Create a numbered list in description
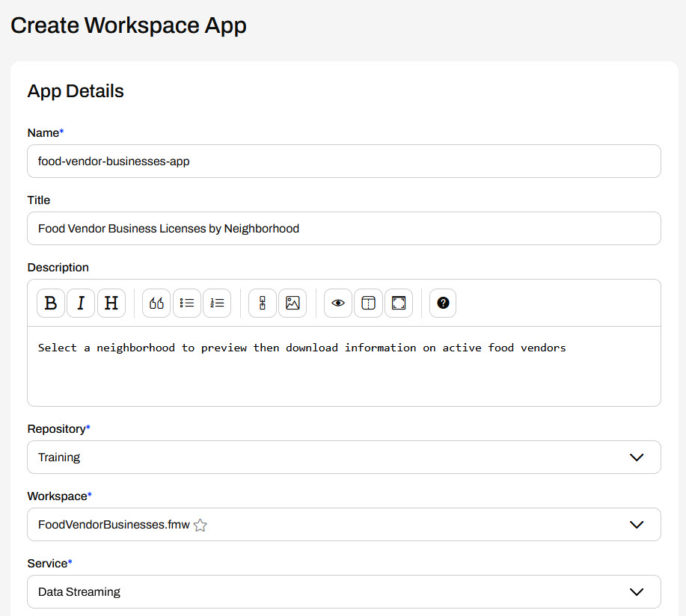Viewport: 686px width, 616px height. coord(217,303)
